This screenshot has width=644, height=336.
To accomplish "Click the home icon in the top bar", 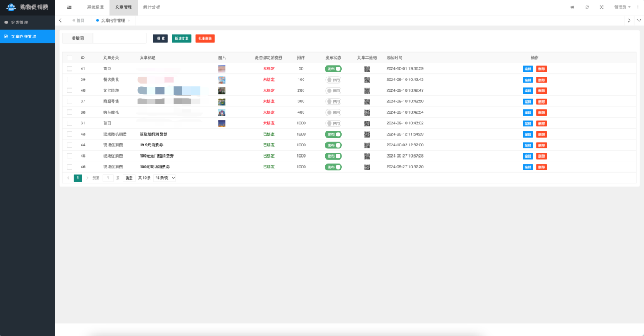I will [572, 7].
